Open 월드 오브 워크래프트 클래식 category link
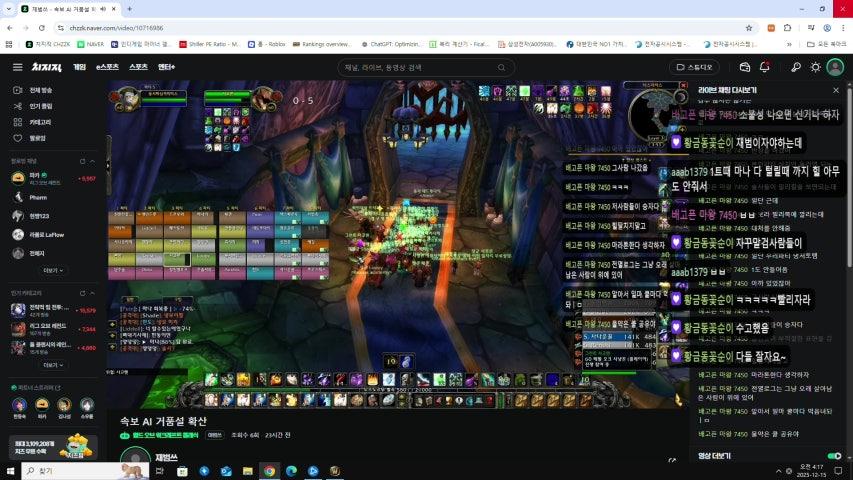Screen dimensions: 853x480 point(159,435)
